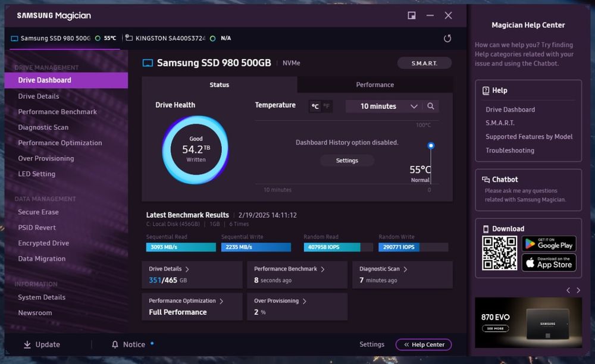This screenshot has width=595, height=364.
Task: Open the Google Play badge
Action: [549, 244]
